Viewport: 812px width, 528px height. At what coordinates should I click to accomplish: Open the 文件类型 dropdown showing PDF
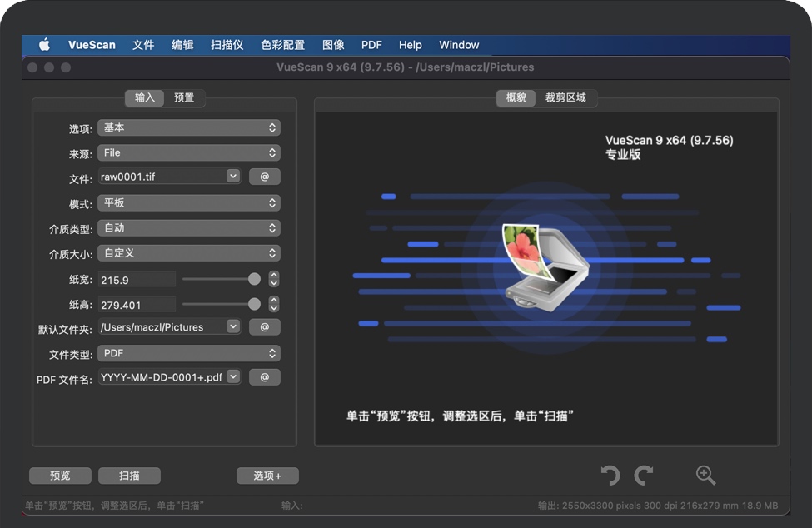coord(189,353)
